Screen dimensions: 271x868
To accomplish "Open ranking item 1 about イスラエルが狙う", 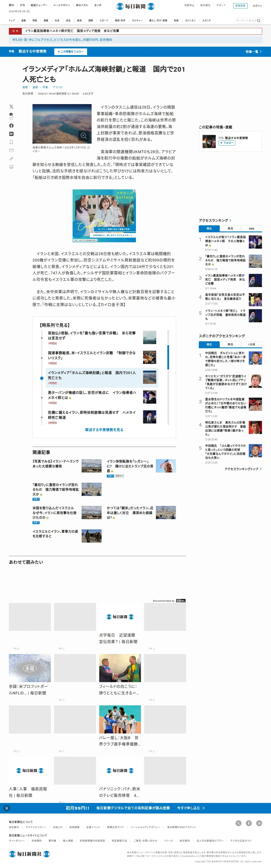I will [230, 243].
